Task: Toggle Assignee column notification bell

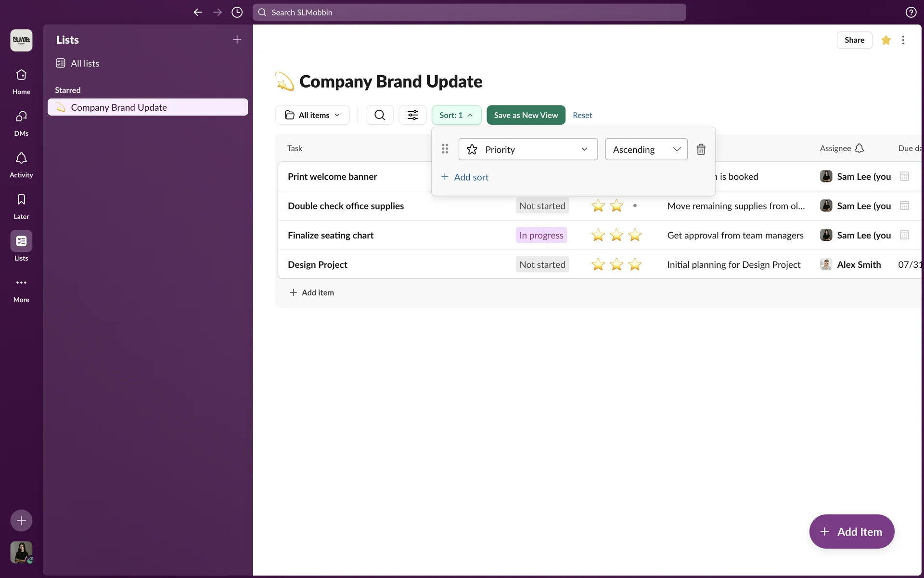Action: [859, 148]
